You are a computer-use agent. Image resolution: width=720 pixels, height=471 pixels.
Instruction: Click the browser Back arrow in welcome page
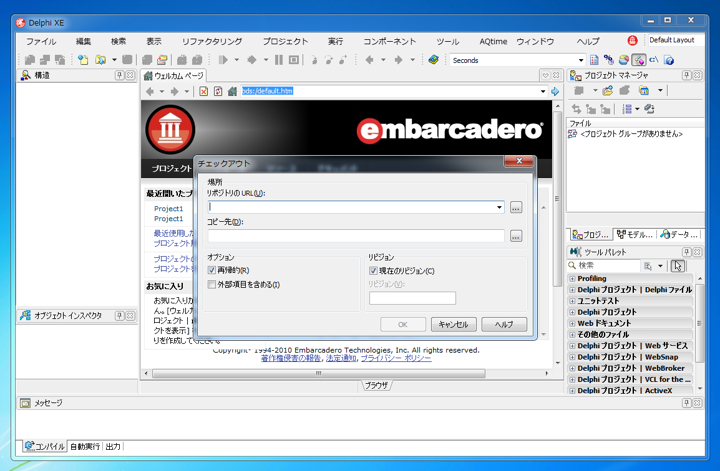click(150, 91)
